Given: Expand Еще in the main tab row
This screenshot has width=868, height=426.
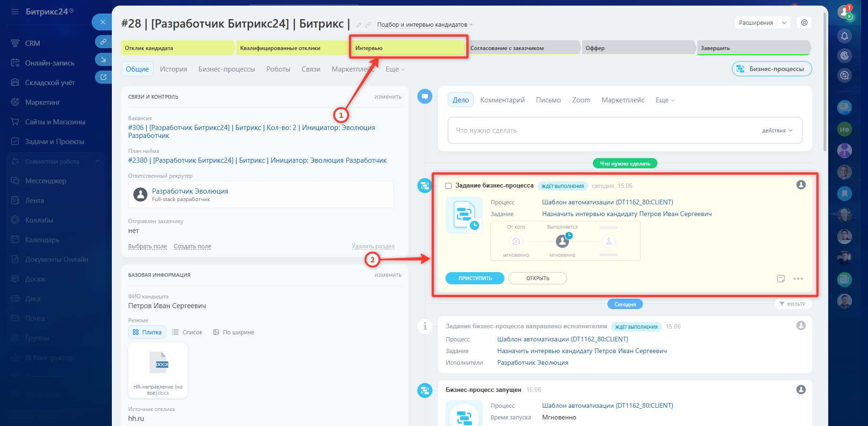Looking at the screenshot, I should 395,69.
